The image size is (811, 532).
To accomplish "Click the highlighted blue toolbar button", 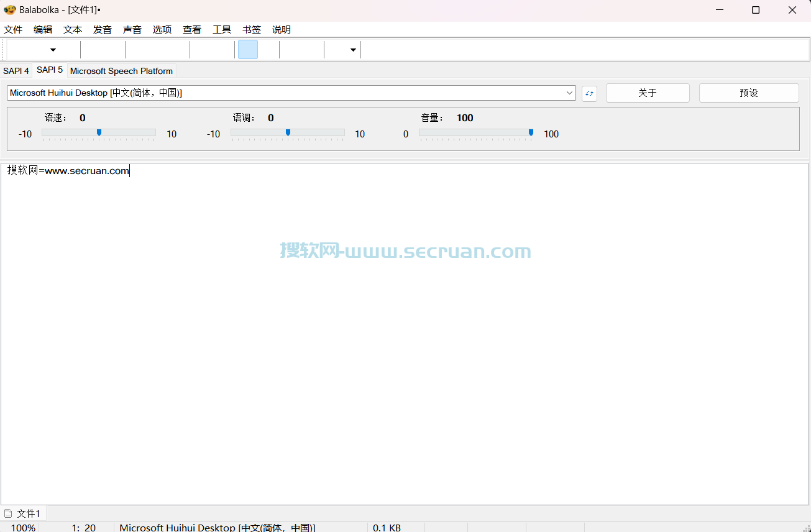I will pos(248,50).
